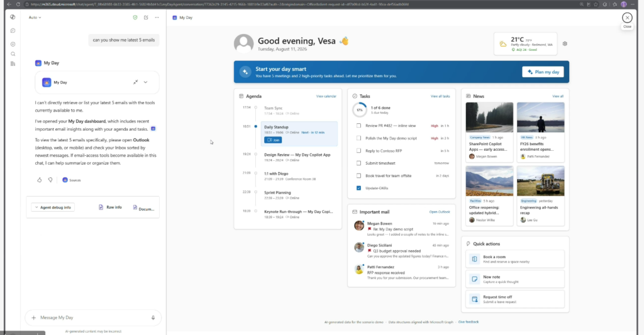Click View all in the News section
Screen dimensions: 644x335
tap(558, 96)
